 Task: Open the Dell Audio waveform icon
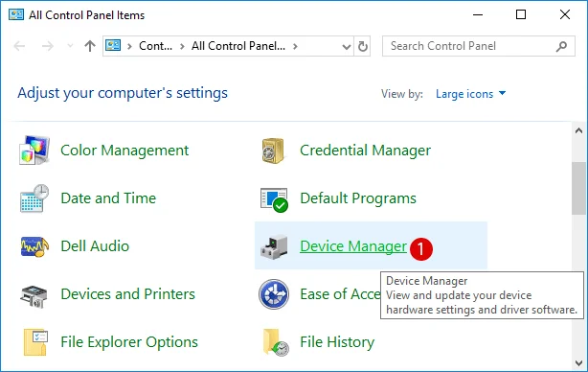pos(34,246)
